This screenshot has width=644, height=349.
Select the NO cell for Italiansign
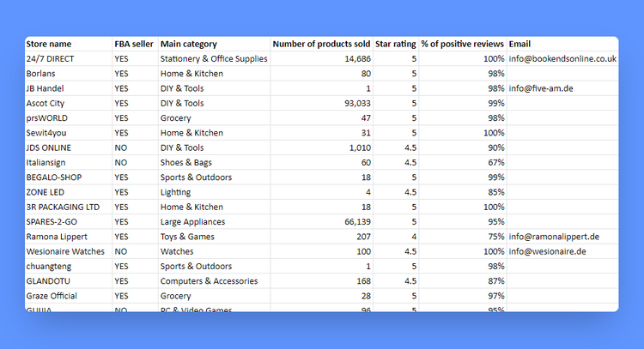click(x=120, y=162)
